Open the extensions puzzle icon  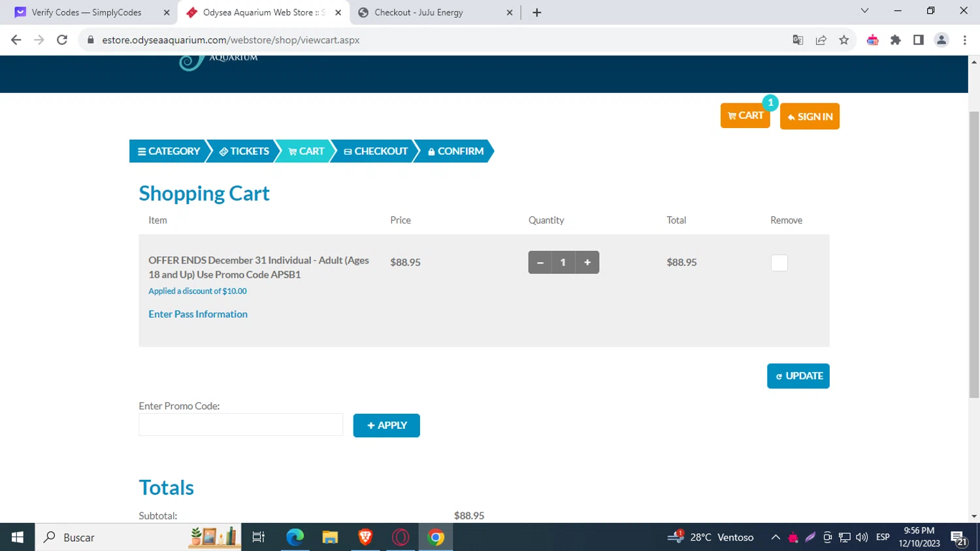click(x=896, y=40)
